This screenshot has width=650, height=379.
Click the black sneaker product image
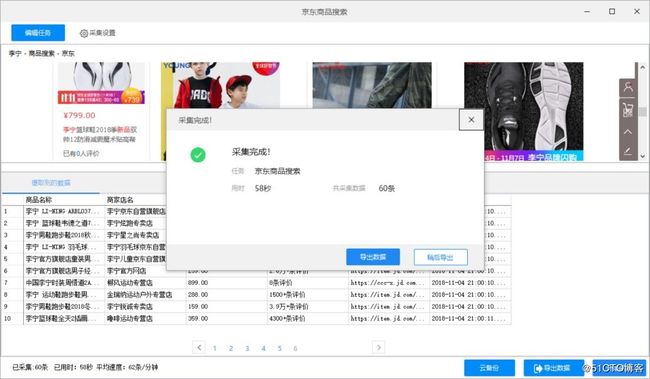tap(524, 111)
